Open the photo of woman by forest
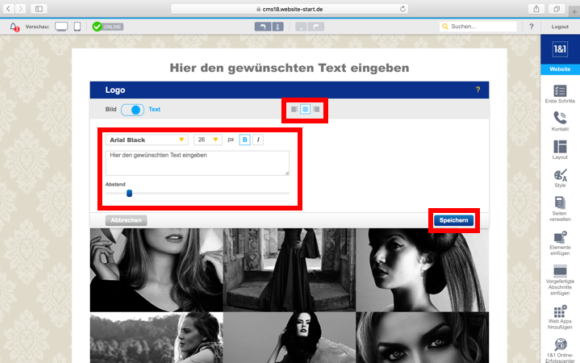580x363 pixels. [x=156, y=337]
